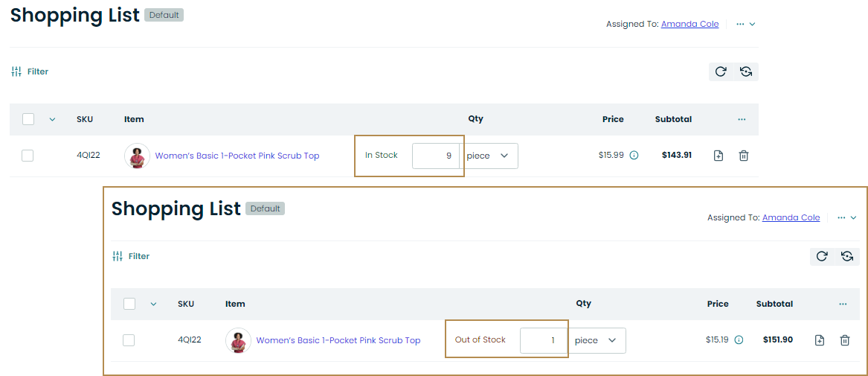Screen dimensions: 868x376
Task: Click the refresh icon in the In Stock list
Action: 720,71
